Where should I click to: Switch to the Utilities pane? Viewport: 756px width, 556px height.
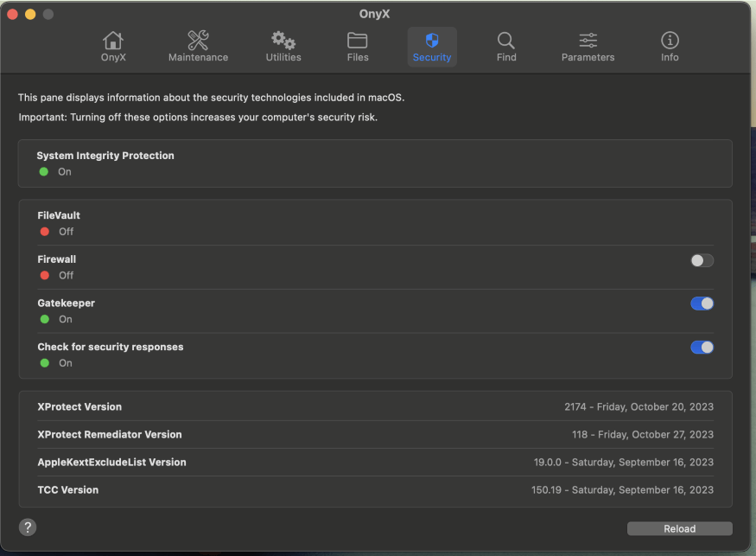[x=283, y=47]
